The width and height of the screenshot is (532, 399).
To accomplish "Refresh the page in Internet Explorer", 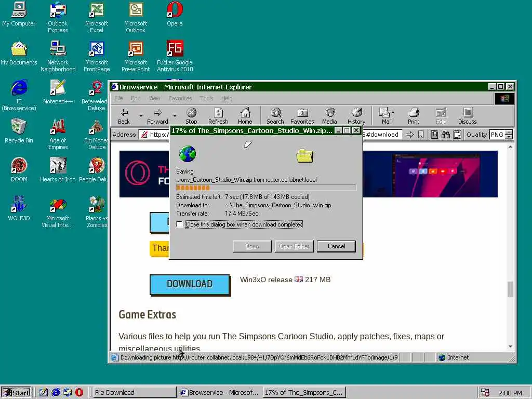I will [x=218, y=116].
